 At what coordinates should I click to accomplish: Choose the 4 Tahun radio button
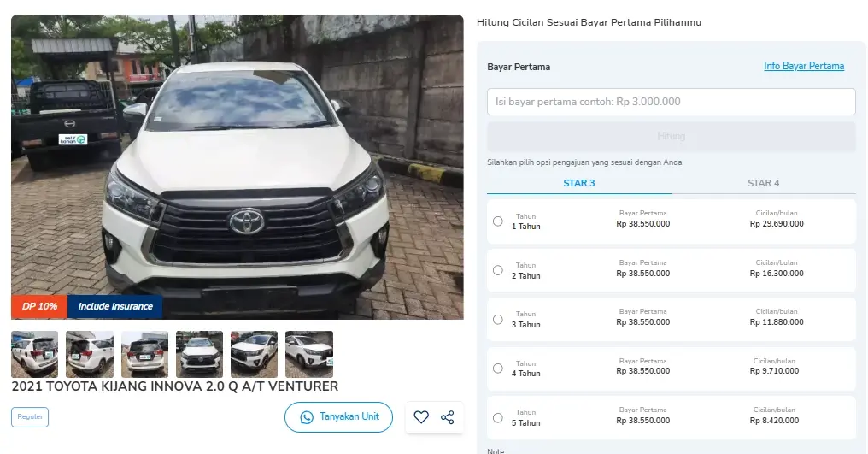pyautogui.click(x=498, y=369)
